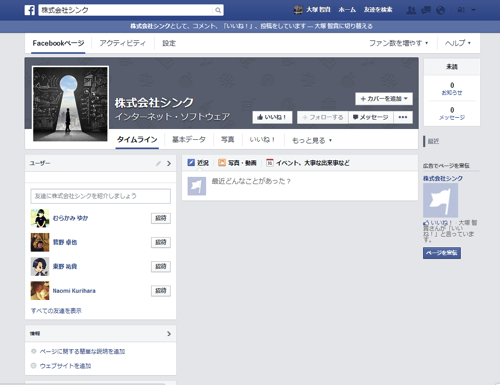
Task: Click the search magnifier icon
Action: click(x=218, y=10)
